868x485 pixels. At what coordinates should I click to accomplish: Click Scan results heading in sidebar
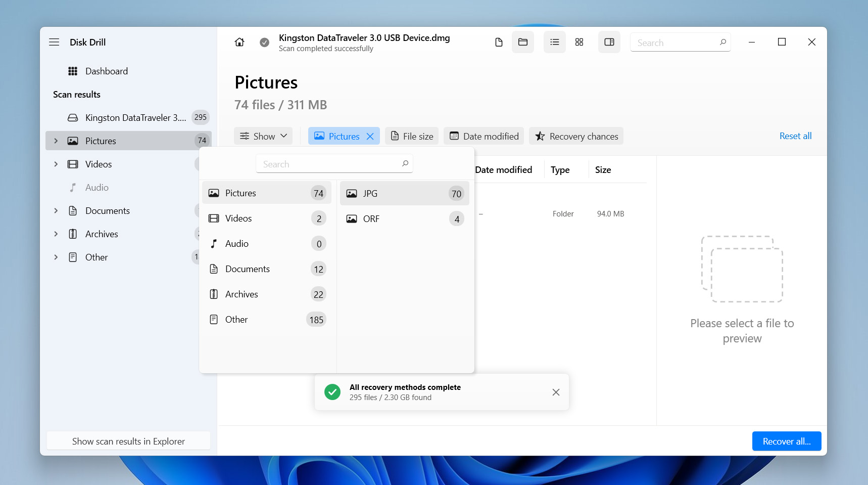tap(77, 95)
